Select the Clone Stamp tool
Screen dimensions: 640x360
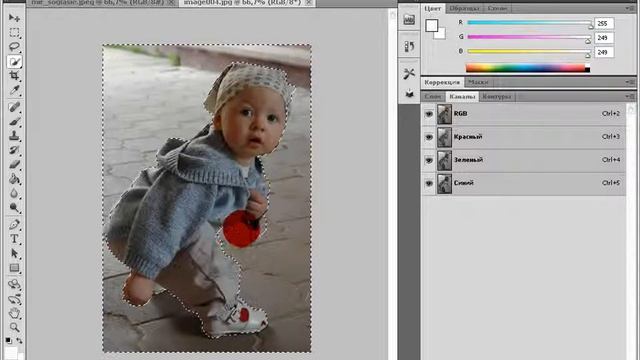(x=14, y=136)
